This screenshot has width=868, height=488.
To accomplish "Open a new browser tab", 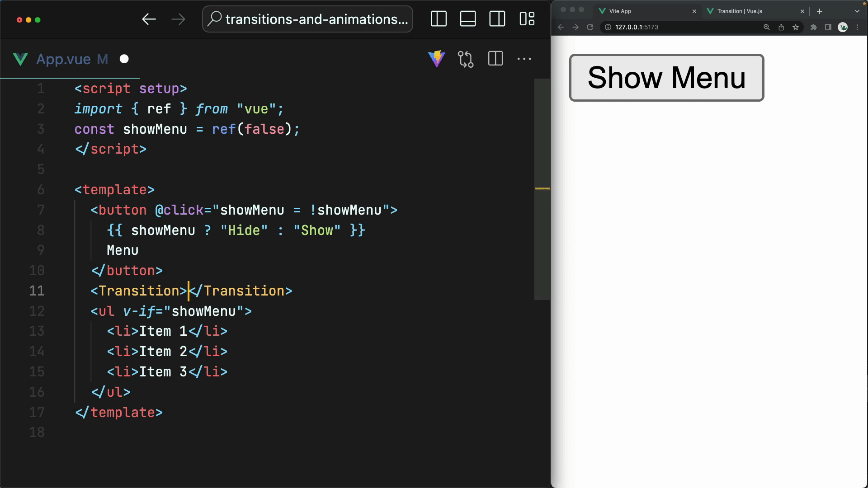I will coord(820,11).
